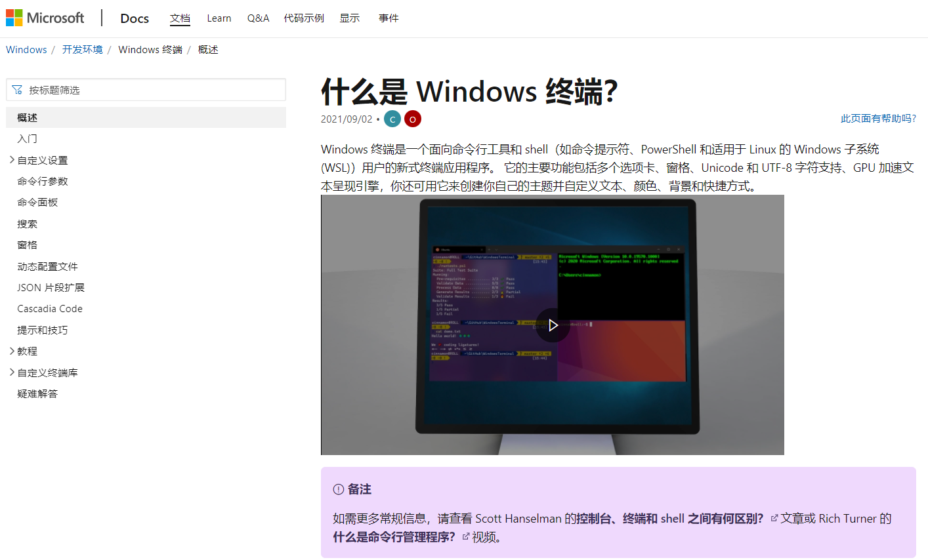
Task: Open the 开发环境 breadcrumb link
Action: [83, 50]
